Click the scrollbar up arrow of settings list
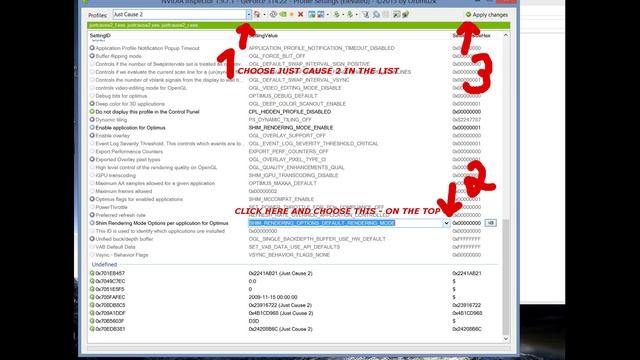The width and height of the screenshot is (640, 360). (506, 36)
